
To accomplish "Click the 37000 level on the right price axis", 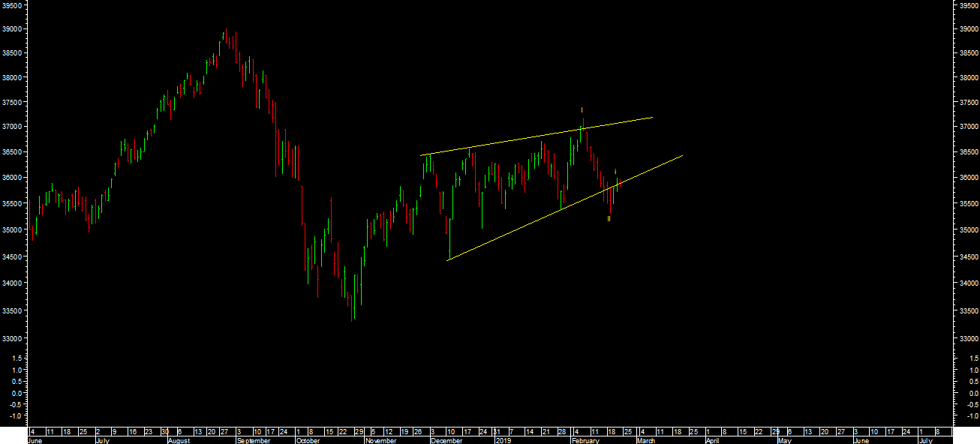I will [969, 127].
